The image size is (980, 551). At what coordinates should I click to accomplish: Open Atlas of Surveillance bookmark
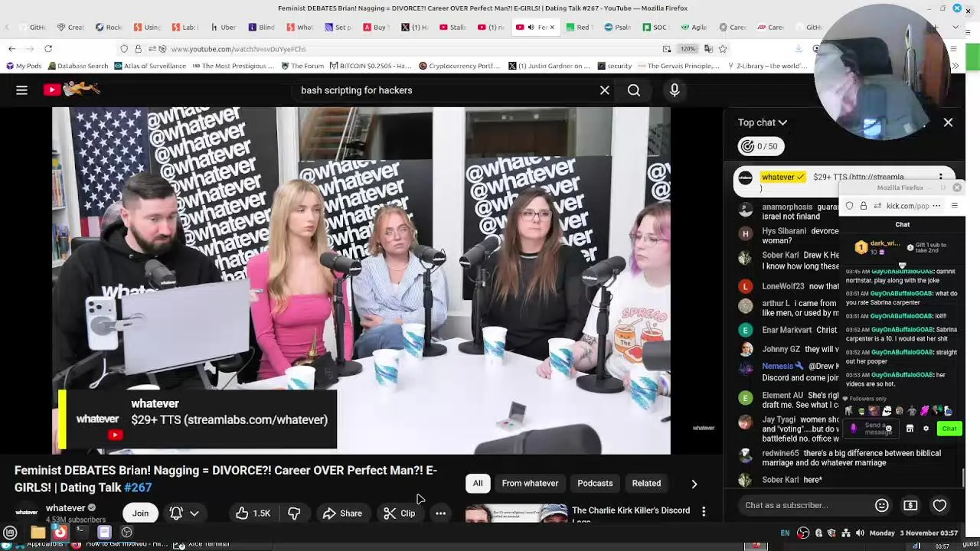pos(150,66)
